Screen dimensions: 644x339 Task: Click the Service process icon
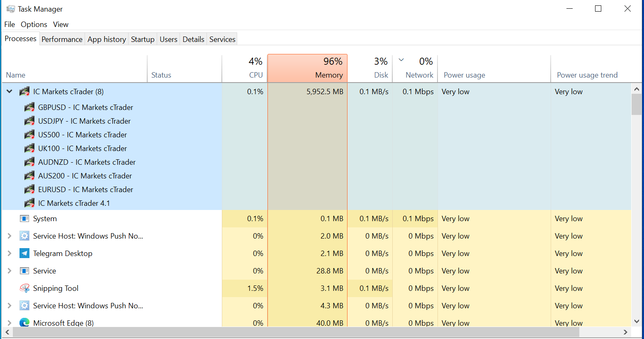pos(24,271)
